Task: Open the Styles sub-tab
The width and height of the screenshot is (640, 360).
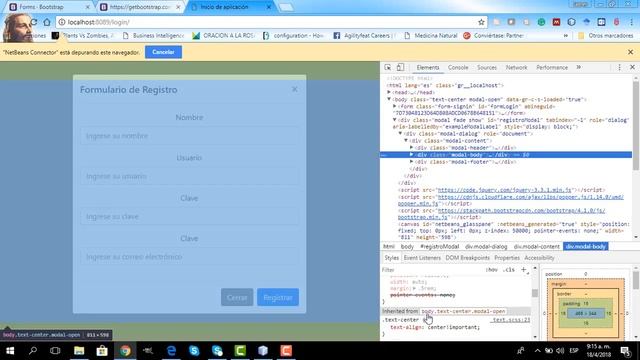Action: tap(391, 258)
